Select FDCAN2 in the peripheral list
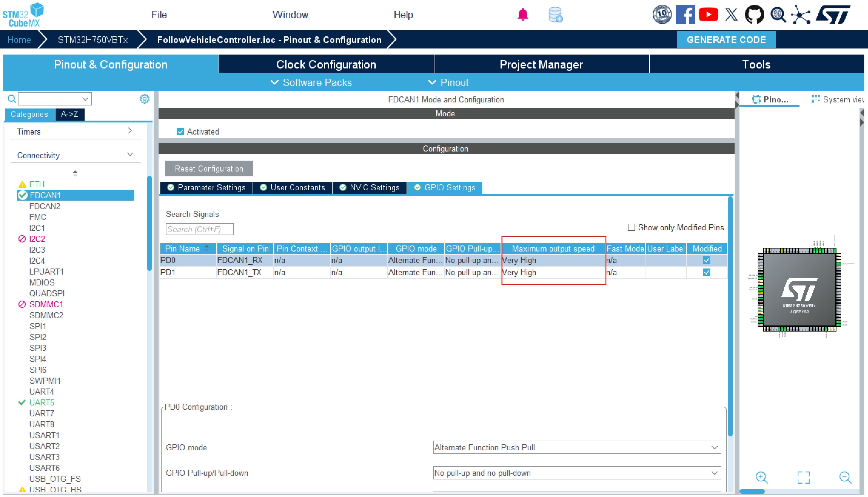The image size is (868, 497). [45, 206]
